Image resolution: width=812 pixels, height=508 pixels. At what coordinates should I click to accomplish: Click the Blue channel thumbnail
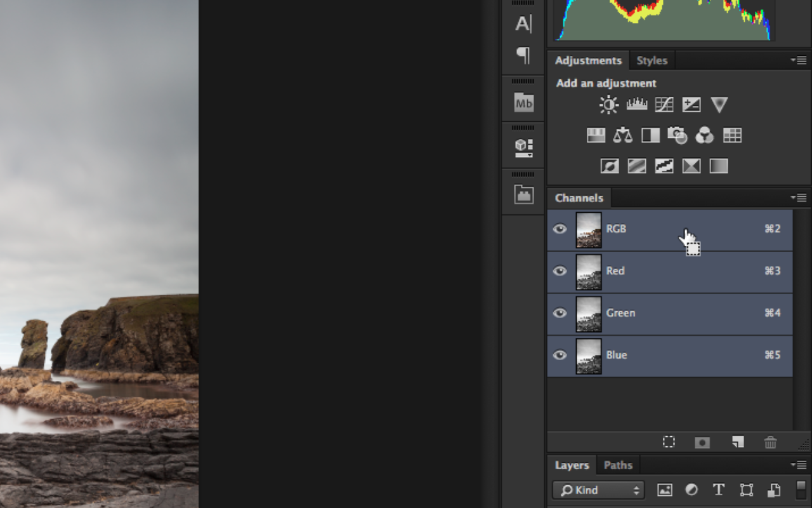[x=589, y=356]
